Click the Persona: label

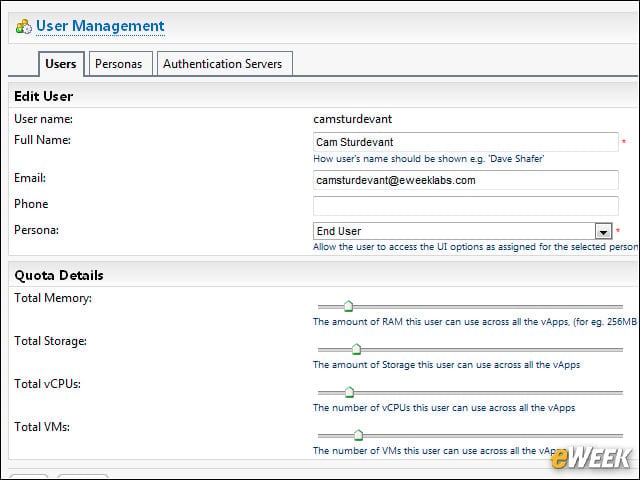[36, 230]
